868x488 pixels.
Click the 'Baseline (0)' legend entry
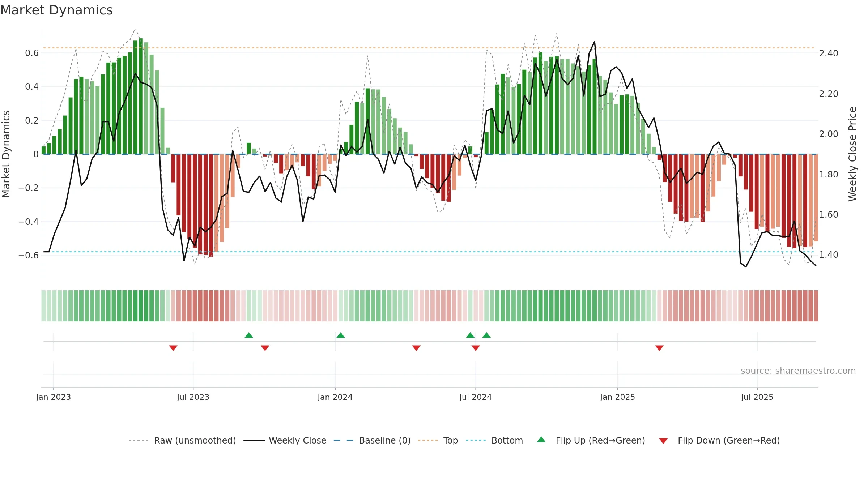[372, 440]
